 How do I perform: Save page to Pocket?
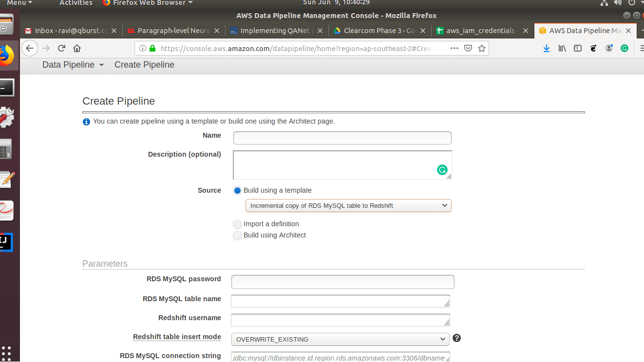(468, 48)
